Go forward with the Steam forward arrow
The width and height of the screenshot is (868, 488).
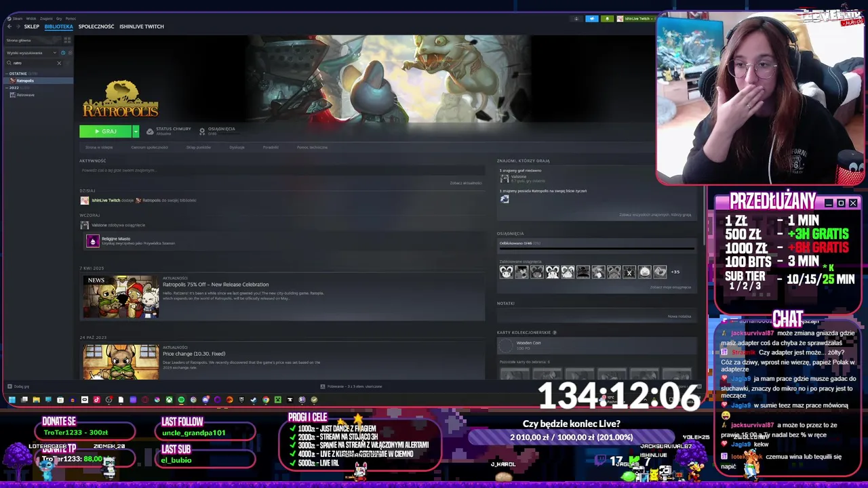point(18,26)
